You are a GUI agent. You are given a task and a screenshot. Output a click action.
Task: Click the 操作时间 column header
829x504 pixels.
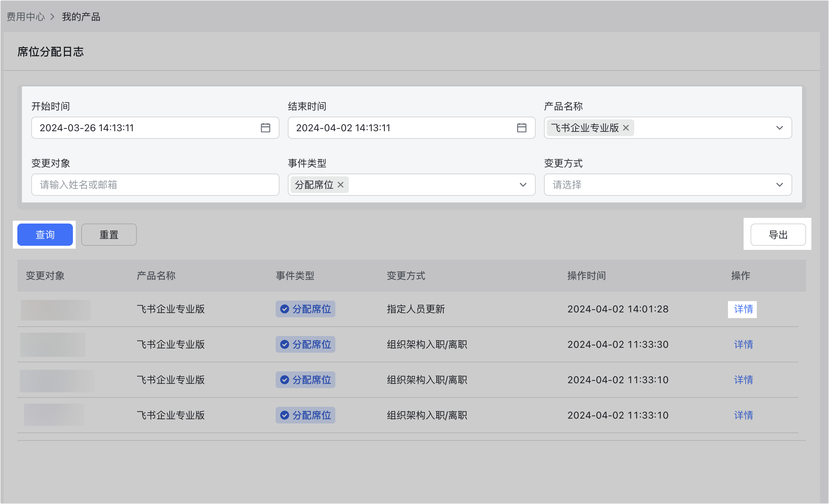click(x=587, y=276)
